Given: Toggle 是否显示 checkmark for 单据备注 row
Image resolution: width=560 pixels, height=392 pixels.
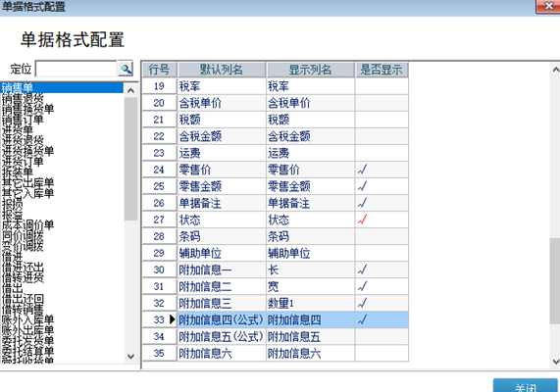Looking at the screenshot, I should click(362, 203).
